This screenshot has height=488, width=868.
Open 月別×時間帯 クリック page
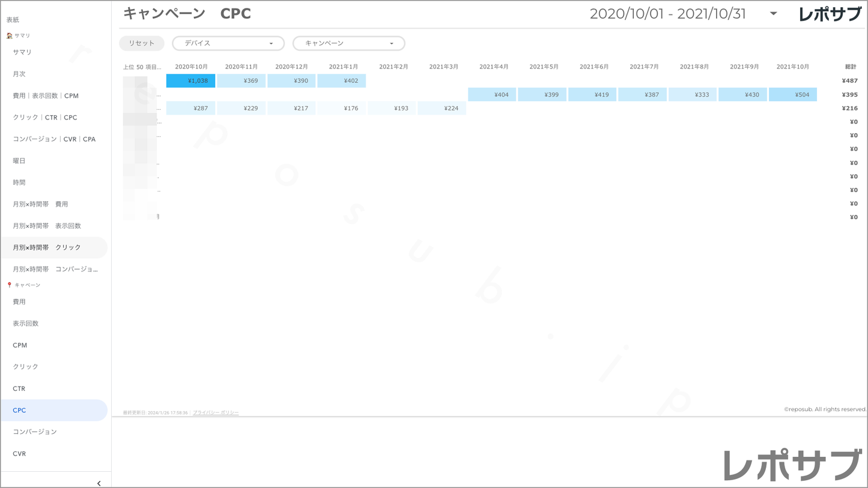click(47, 247)
